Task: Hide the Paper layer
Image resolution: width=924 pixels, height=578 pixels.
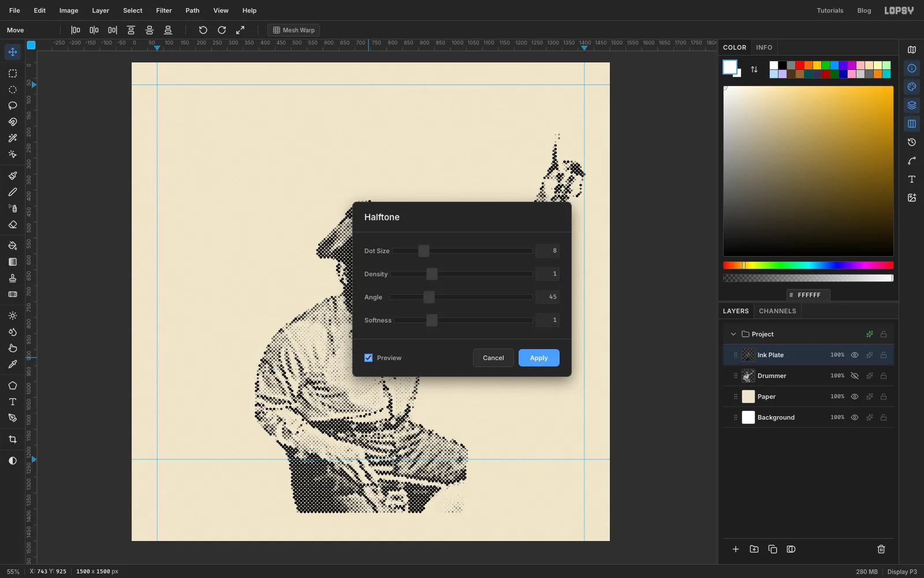Action: 855,397
